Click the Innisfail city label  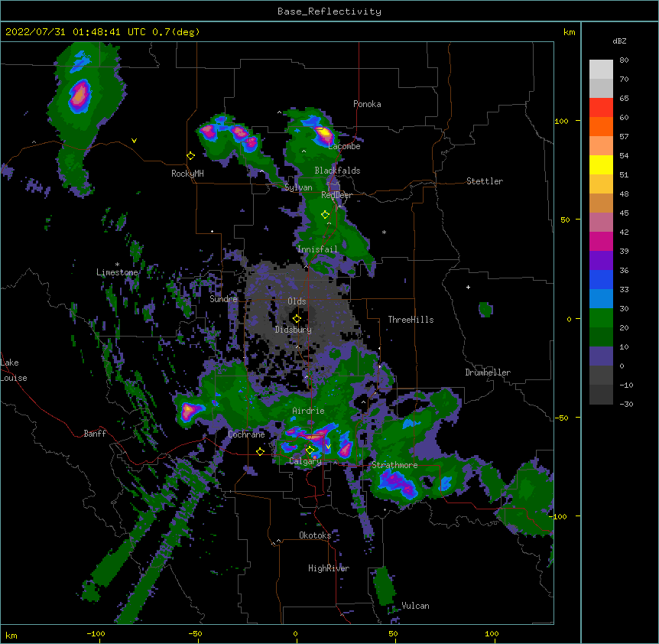pos(317,249)
